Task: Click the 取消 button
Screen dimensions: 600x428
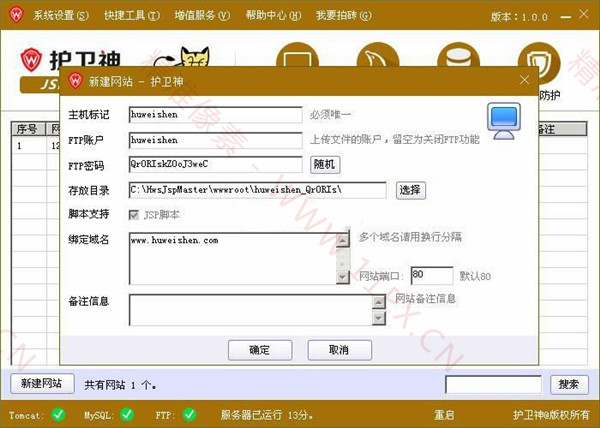Action: [x=340, y=350]
